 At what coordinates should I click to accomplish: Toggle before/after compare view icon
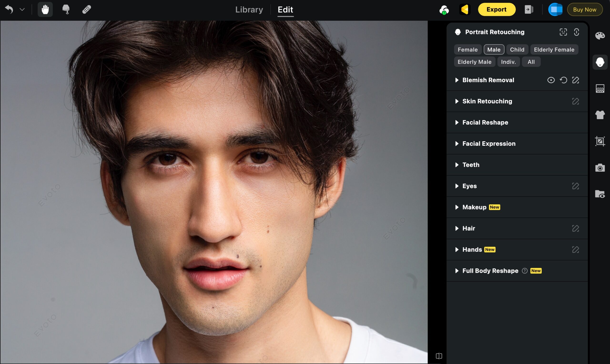[439, 356]
